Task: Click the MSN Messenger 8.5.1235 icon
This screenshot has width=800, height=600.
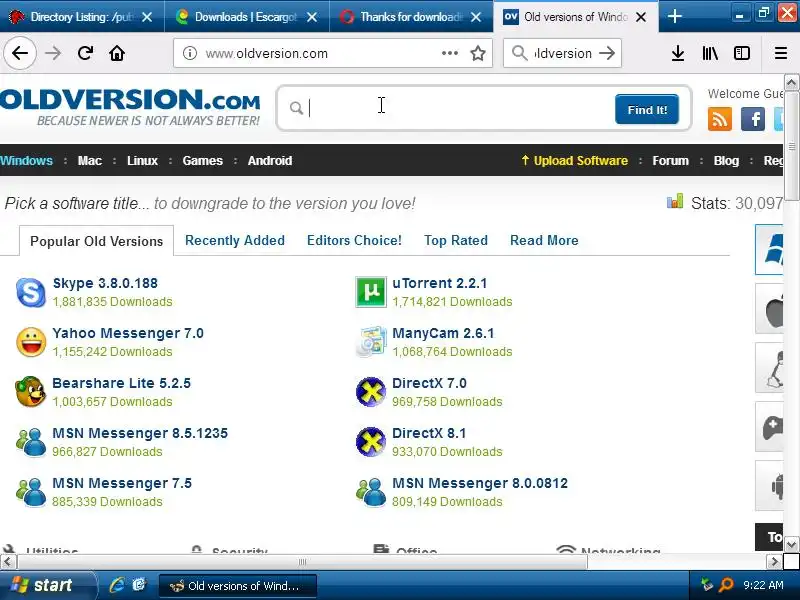Action: tap(31, 441)
